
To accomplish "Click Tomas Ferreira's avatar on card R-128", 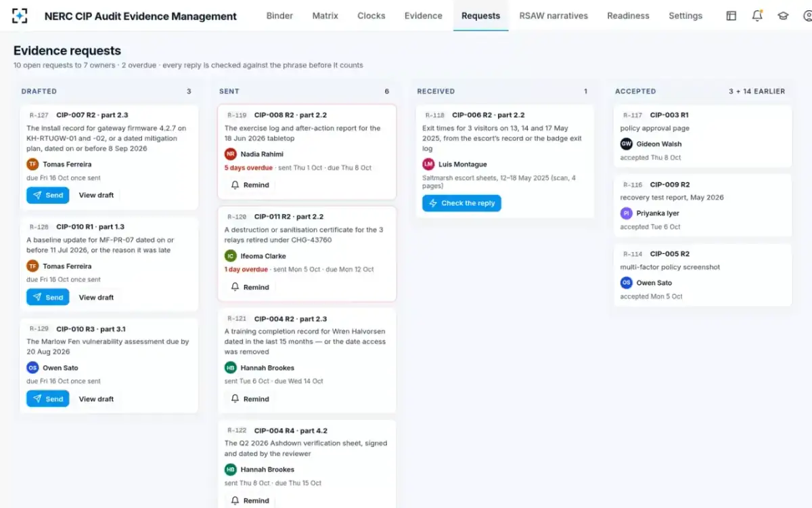I will (x=32, y=266).
